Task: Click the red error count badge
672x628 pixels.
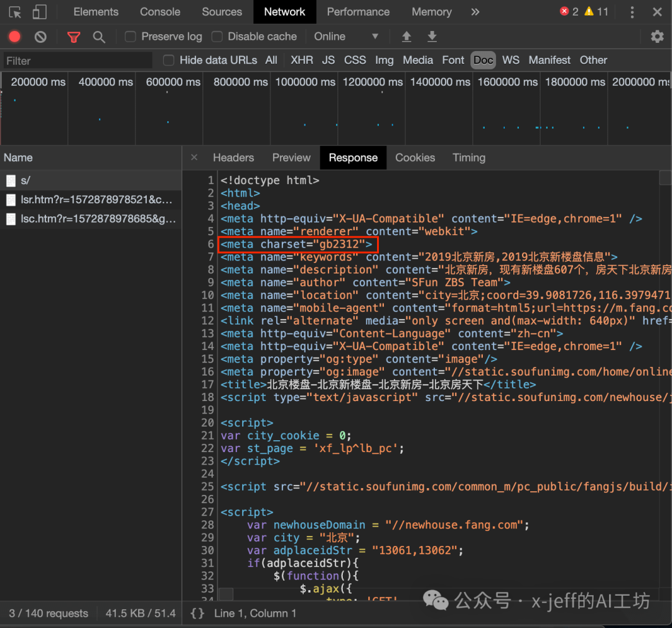Action: coord(569,12)
